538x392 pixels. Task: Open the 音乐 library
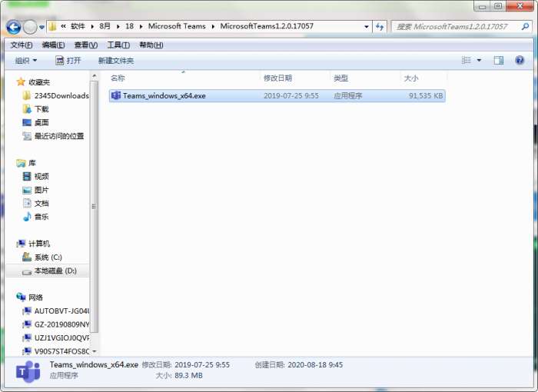(42, 217)
